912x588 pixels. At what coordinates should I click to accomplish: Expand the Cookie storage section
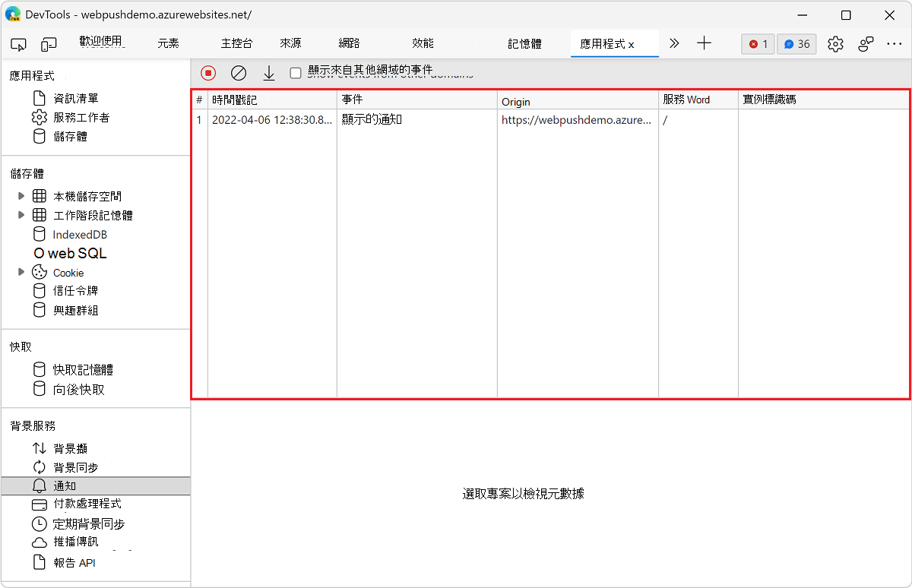(x=21, y=272)
